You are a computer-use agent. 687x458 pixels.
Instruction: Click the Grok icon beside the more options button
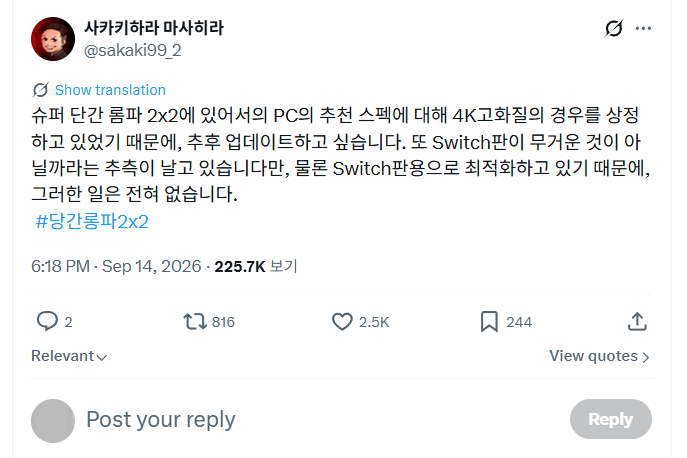point(613,28)
